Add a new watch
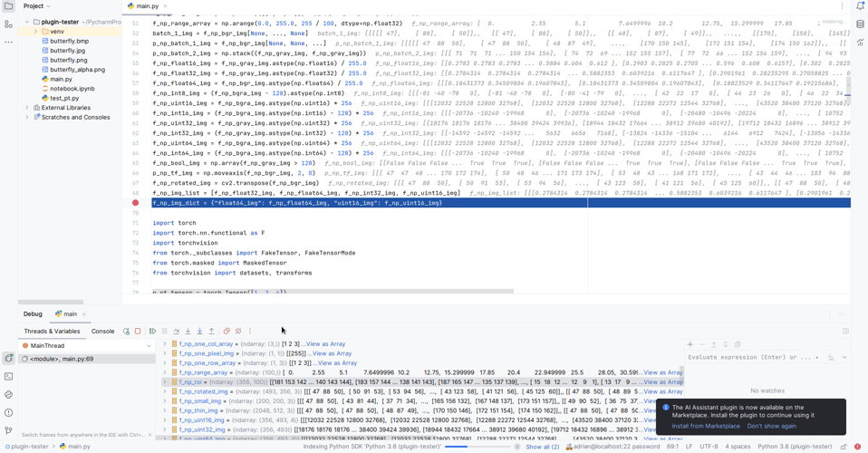This screenshot has width=868, height=453. coord(690,344)
